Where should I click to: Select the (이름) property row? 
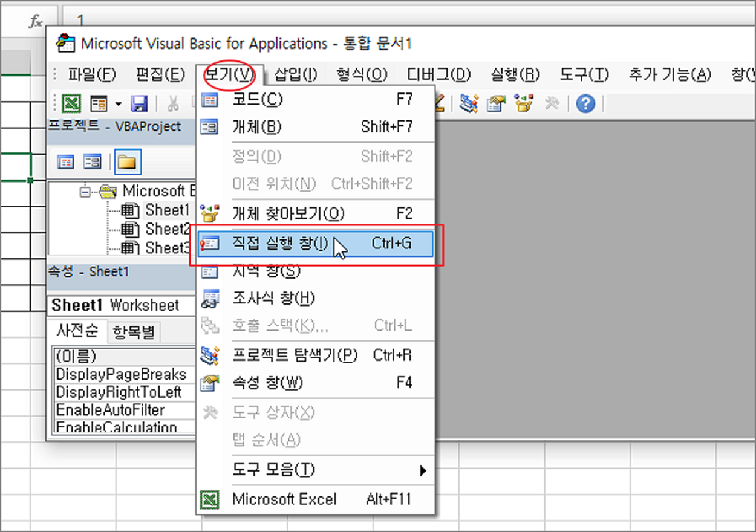[x=123, y=357]
